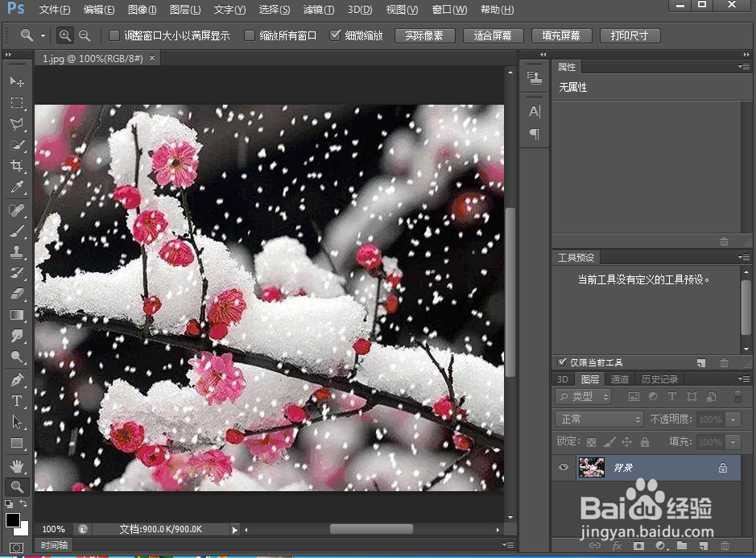Open the 填充 fill dropdown arrow
756x558 pixels.
(733, 442)
